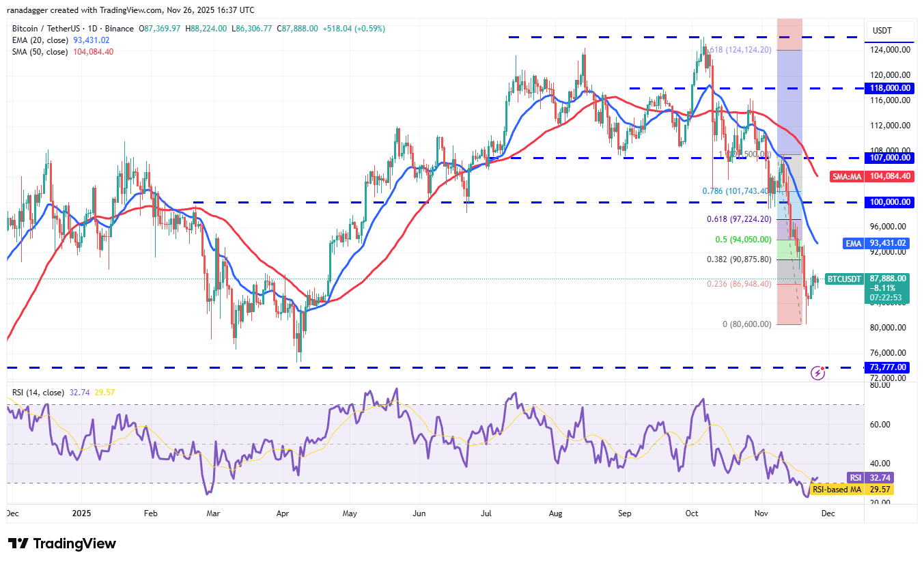The image size is (924, 564).
Task: Toggle the SMA (50, close) indicator in legend
Action: pyautogui.click(x=41, y=51)
